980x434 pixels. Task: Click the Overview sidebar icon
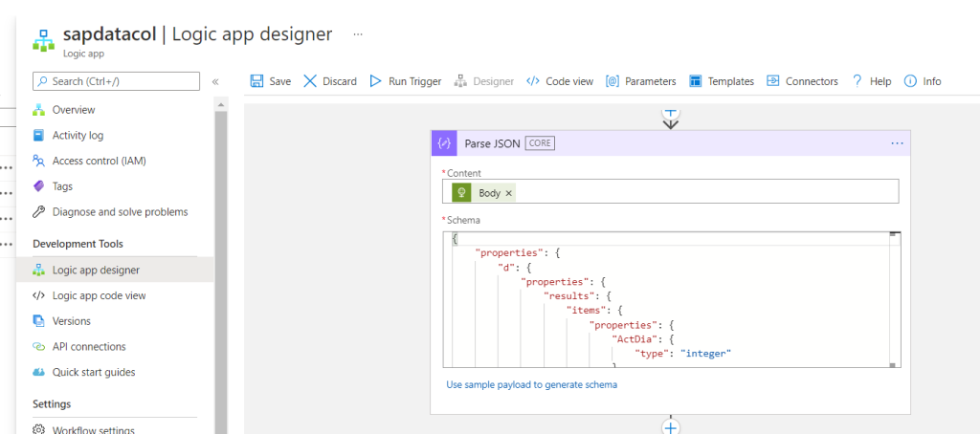[x=38, y=110]
